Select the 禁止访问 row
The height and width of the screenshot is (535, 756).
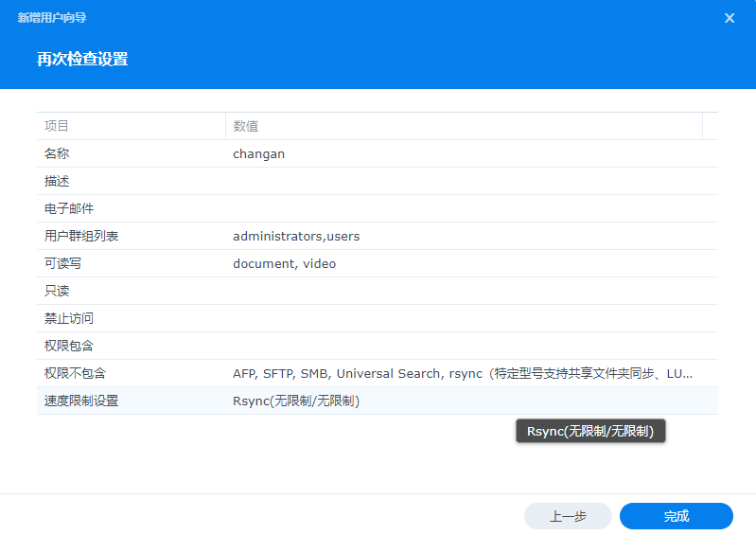[x=69, y=318]
